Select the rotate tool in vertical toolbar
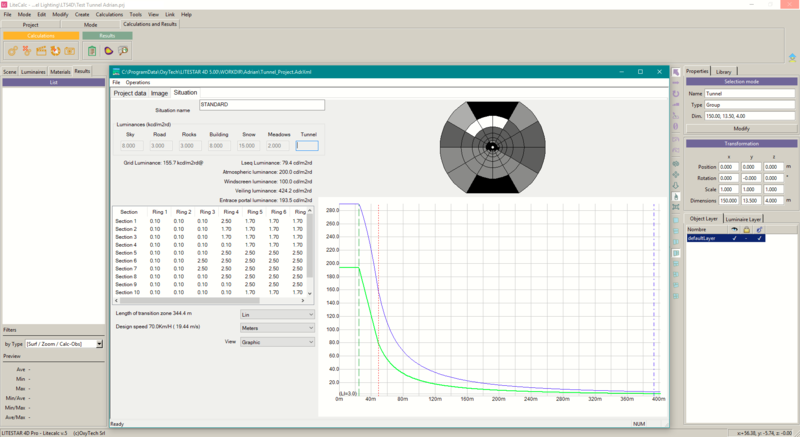The height and width of the screenshot is (437, 800). (x=676, y=94)
